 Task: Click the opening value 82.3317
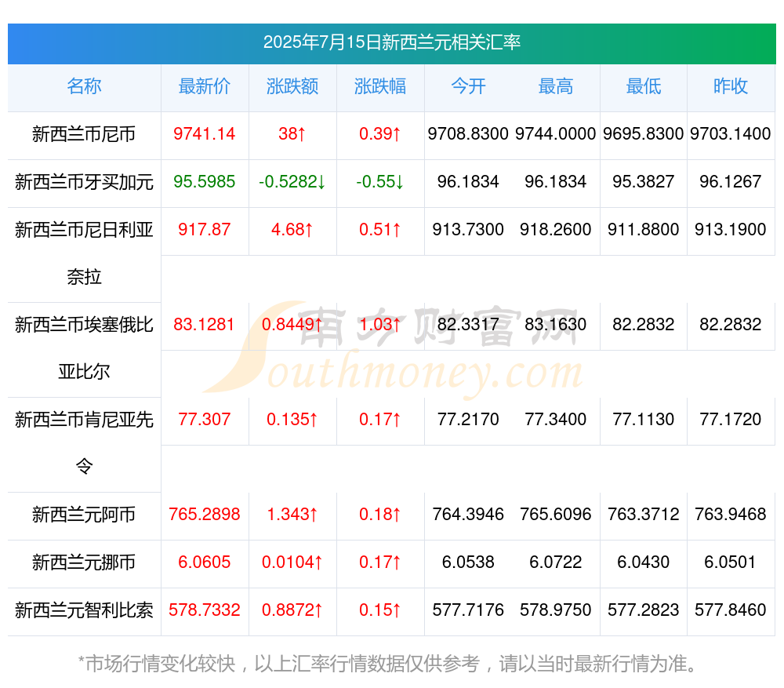coord(468,325)
